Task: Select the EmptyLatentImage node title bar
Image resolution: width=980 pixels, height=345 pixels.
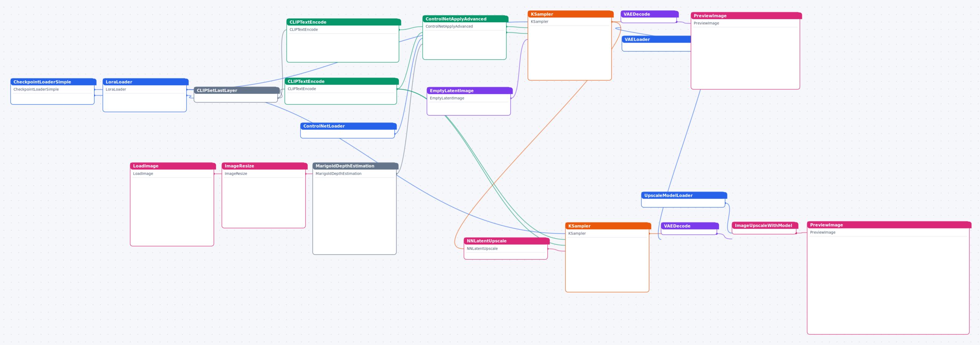Action: [x=469, y=90]
